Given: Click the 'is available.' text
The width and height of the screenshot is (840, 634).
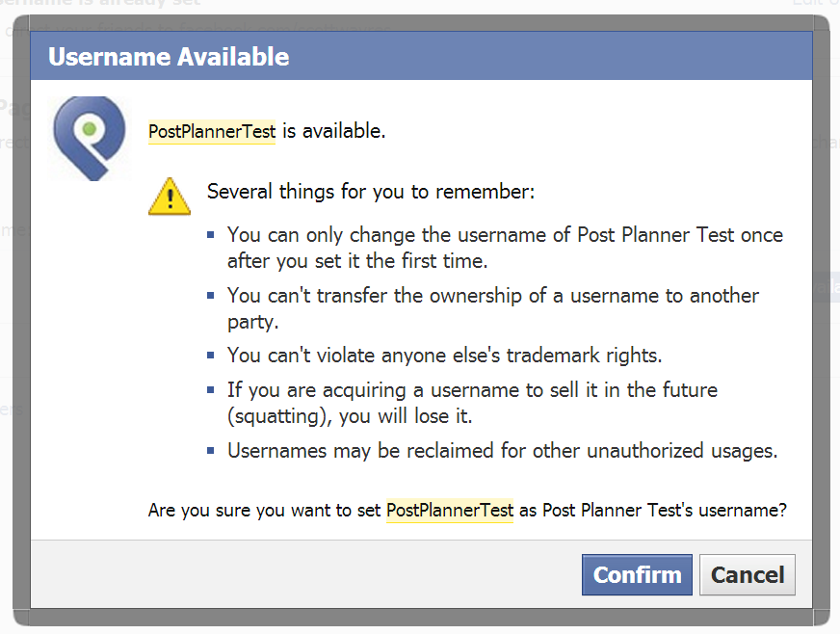Looking at the screenshot, I should coord(333,131).
